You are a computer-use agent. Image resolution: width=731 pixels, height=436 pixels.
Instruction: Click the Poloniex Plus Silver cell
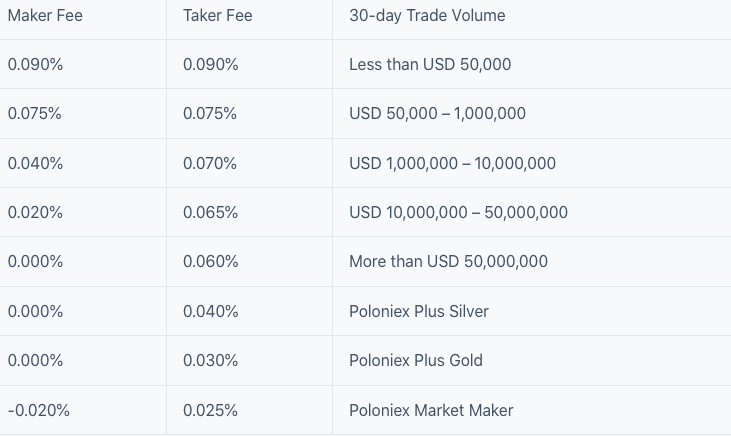(x=419, y=311)
